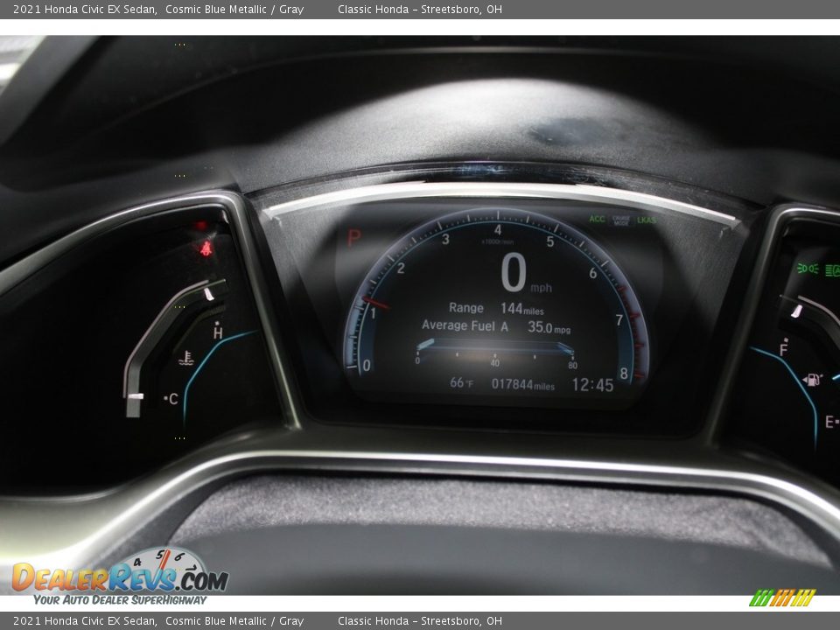The width and height of the screenshot is (840, 630).
Task: Click the green LKAS indicator
Action: [646, 220]
